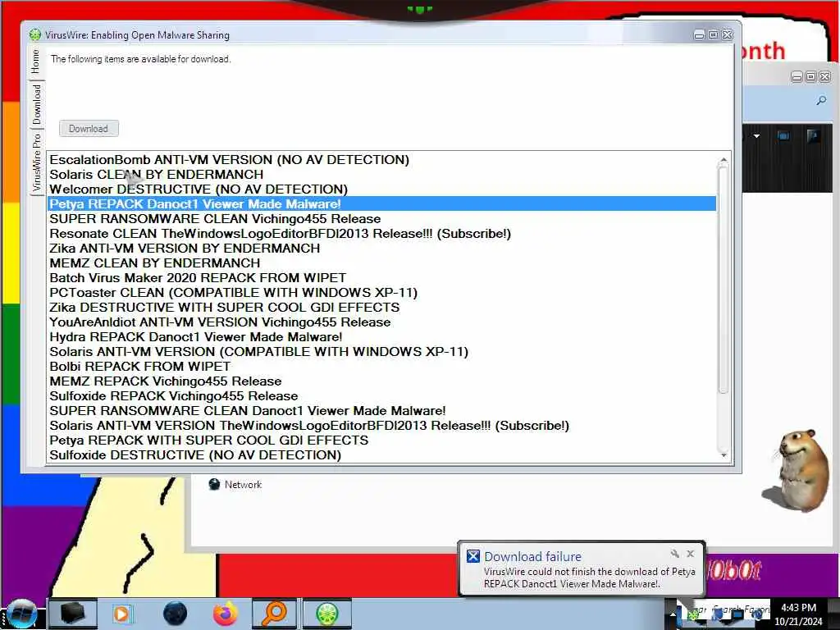Screen dimensions: 840x630
Task: Click the VirusWire title bar lime icon
Action: [34, 34]
